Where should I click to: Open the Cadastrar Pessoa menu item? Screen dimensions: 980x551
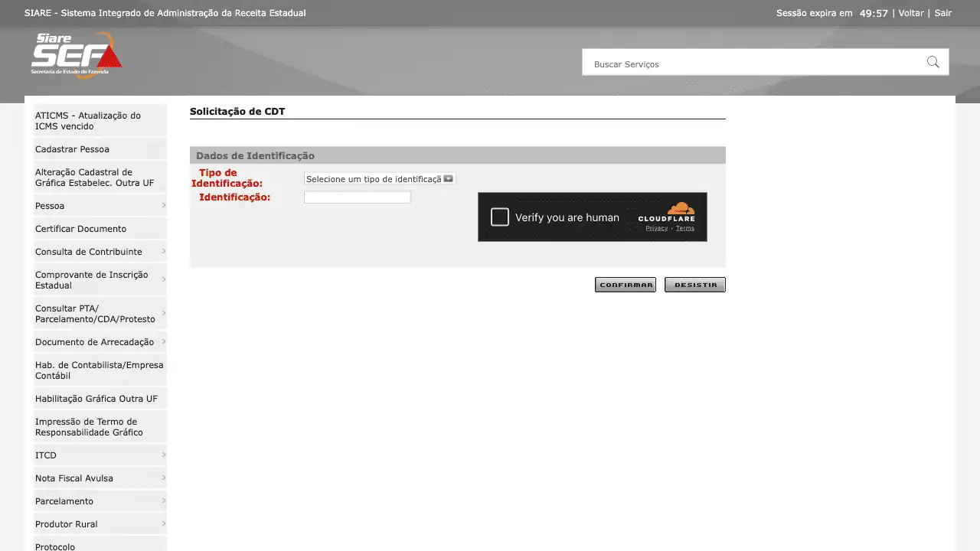point(72,149)
